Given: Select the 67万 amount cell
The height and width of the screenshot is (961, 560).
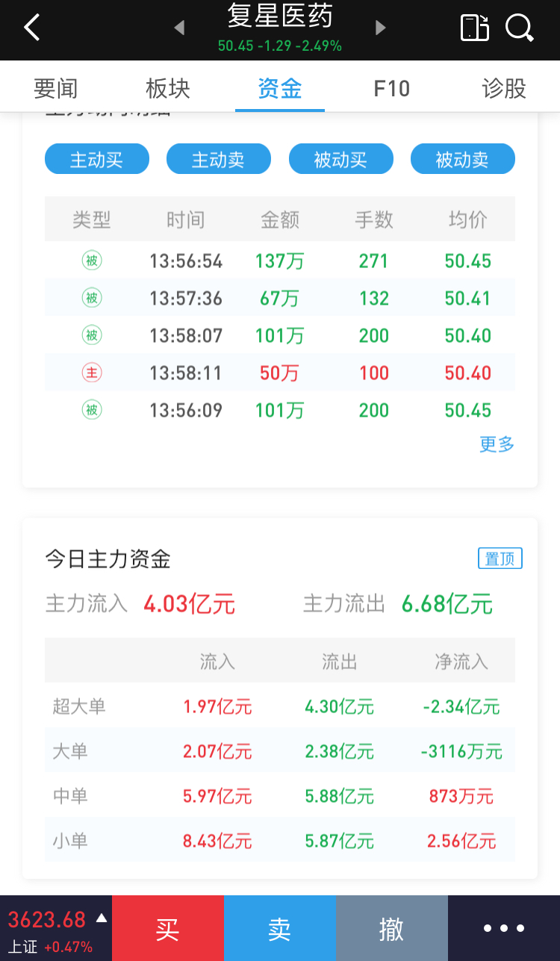Looking at the screenshot, I should coord(279,298).
